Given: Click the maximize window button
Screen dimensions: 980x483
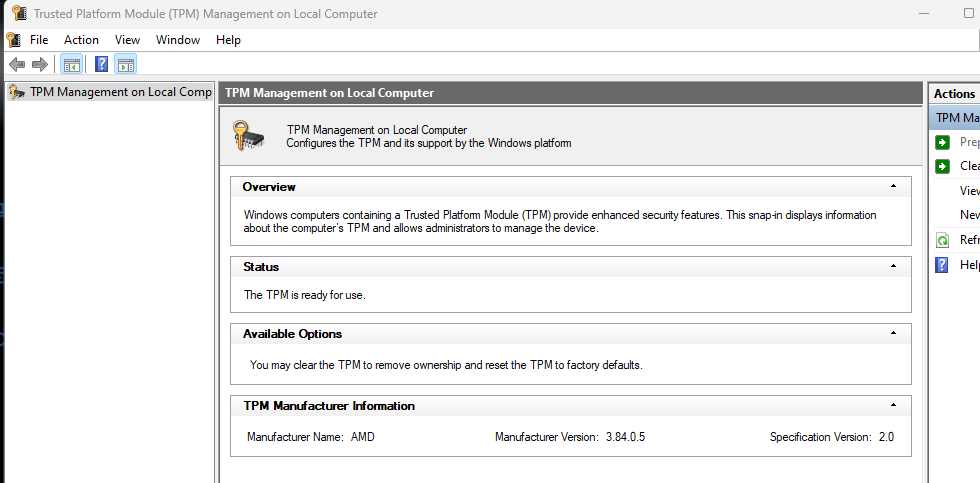Looking at the screenshot, I should click(969, 13).
